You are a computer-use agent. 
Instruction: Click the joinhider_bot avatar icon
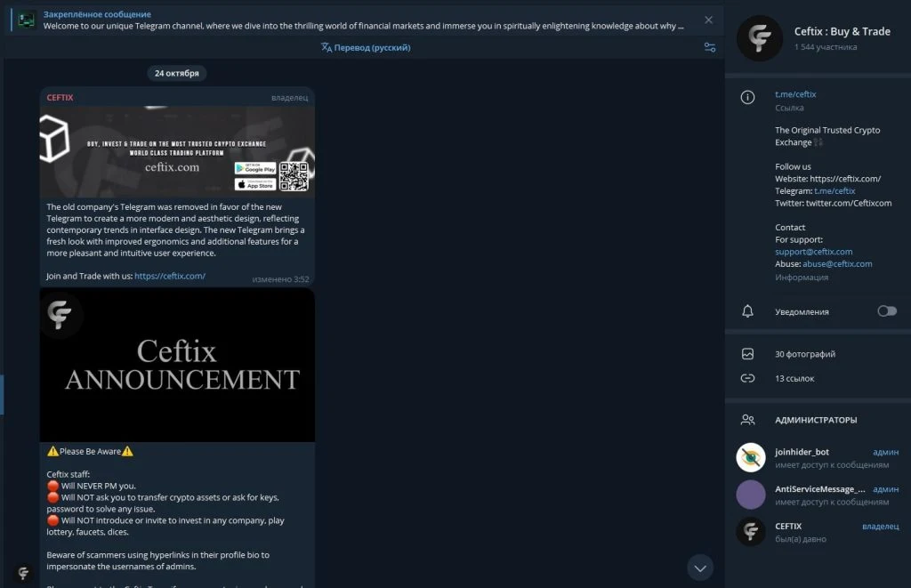[x=751, y=458]
